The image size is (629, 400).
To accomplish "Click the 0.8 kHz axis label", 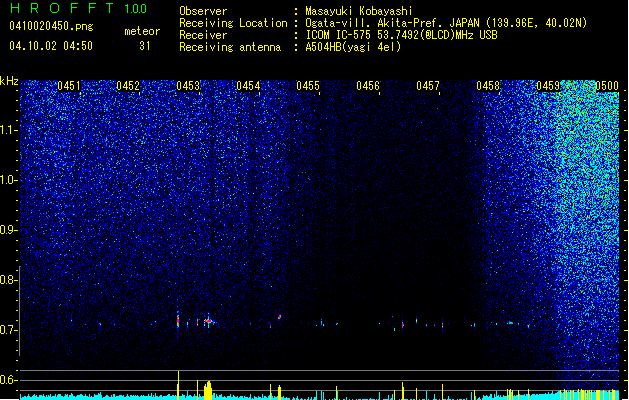I will (9, 280).
